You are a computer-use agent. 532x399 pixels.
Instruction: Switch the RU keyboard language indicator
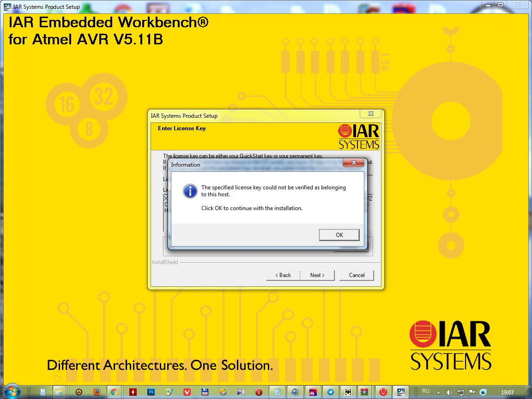click(x=425, y=391)
